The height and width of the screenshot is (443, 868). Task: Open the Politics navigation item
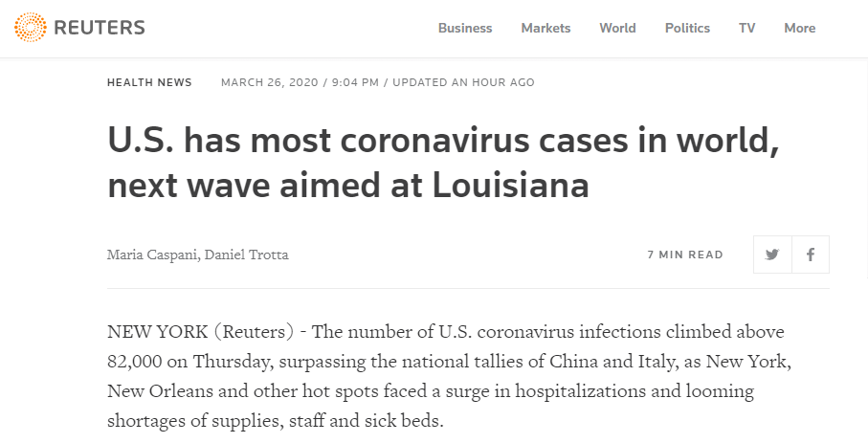[x=687, y=28]
